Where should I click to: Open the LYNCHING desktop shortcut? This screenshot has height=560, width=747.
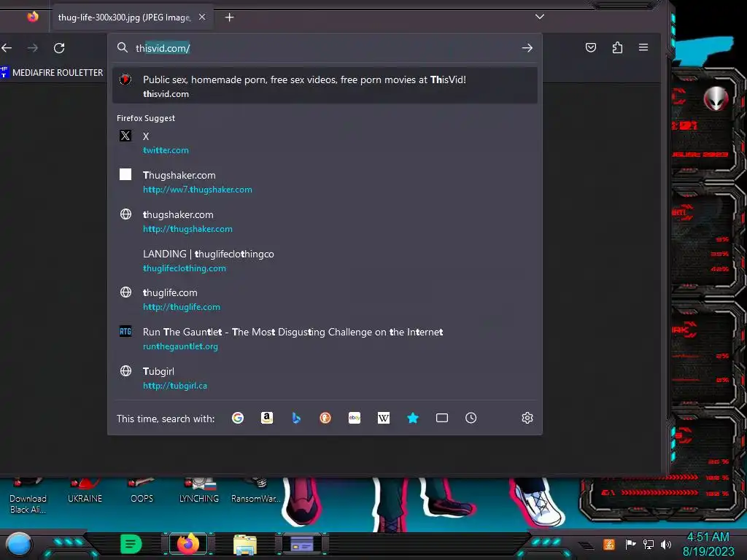(199, 492)
